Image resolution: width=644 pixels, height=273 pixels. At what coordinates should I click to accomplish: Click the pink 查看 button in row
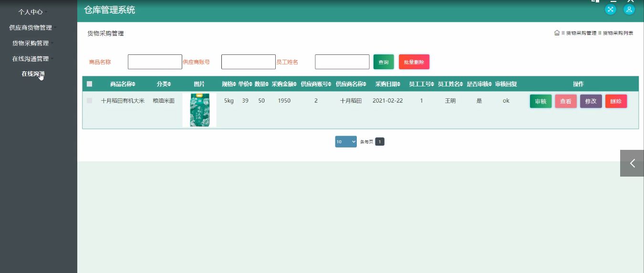click(x=566, y=101)
